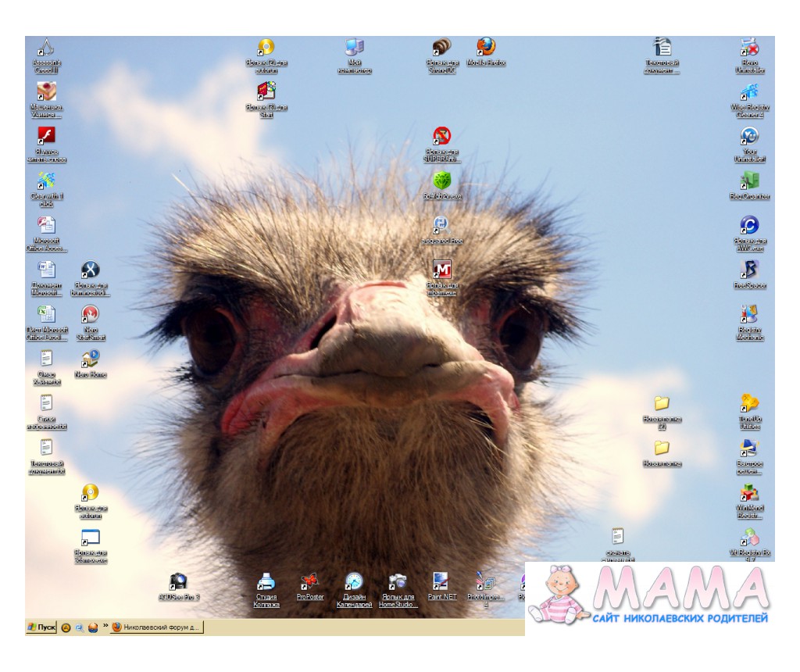
Task: Select the Registry Mechanic desktop icon
Action: click(x=749, y=315)
